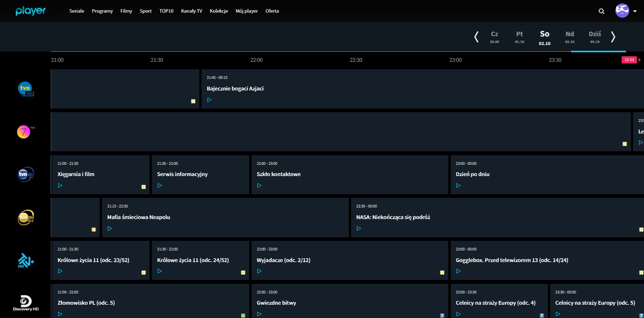Play Królowe życia 11 odc. 24/52

coord(159,271)
